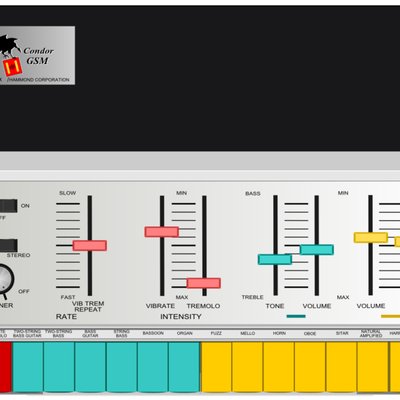Toggle the STEREO rocker switch
This screenshot has height=400, width=400.
click(8, 245)
